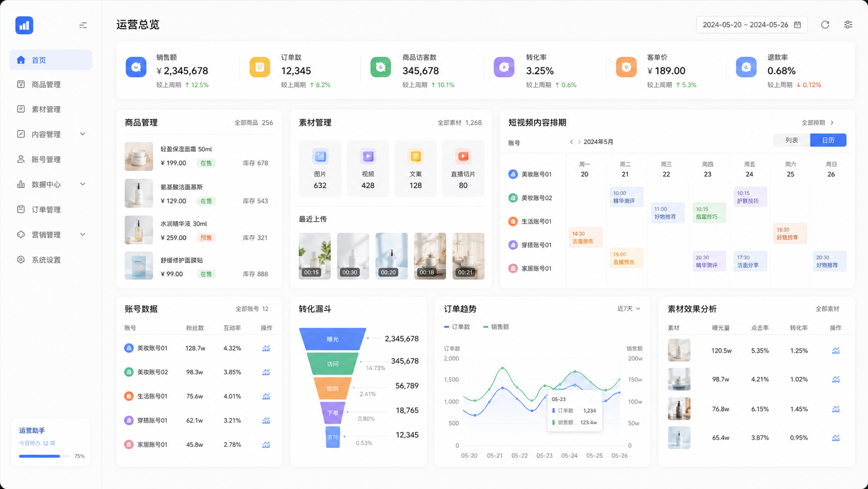Open the date range picker 2024-05-20 ~ 2024-05-26
The height and width of the screenshot is (489, 868).
point(752,24)
